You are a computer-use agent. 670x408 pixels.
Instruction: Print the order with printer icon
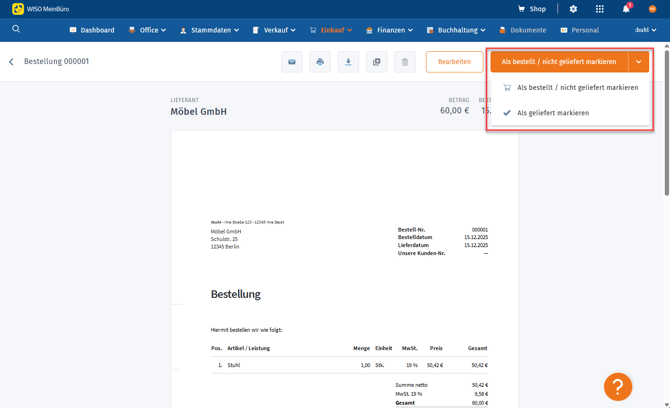pos(320,62)
